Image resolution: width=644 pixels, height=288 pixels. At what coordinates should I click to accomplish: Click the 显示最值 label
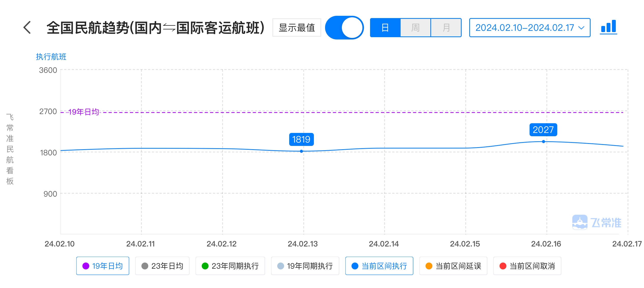(x=297, y=28)
